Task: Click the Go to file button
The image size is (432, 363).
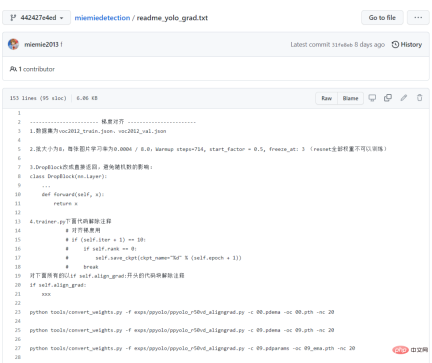Action: click(382, 18)
